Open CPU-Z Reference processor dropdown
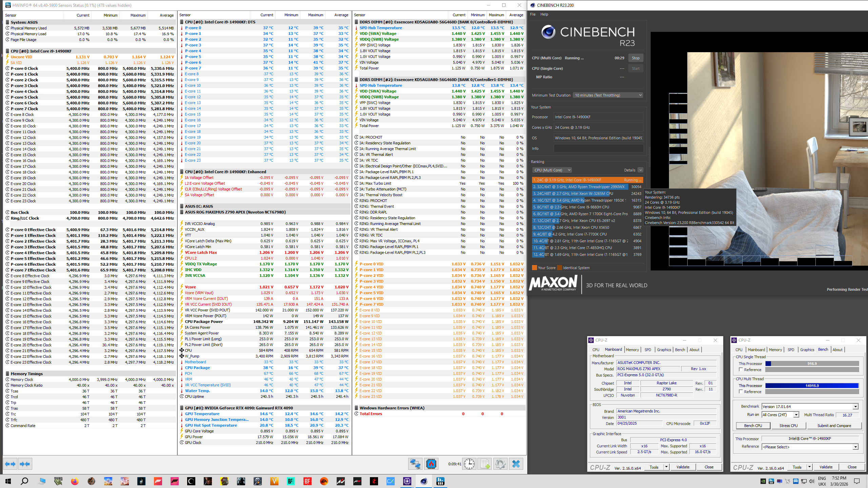This screenshot has width=868, height=488. point(810,447)
